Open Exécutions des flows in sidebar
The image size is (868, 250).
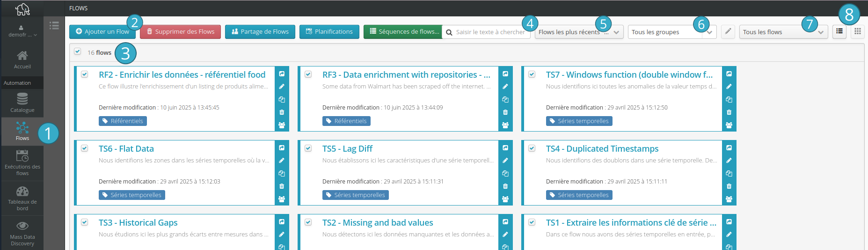(x=22, y=163)
